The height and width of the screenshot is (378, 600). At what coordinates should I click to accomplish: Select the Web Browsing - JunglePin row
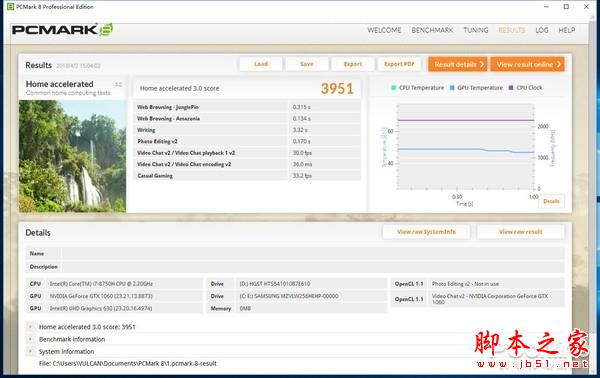tap(247, 107)
